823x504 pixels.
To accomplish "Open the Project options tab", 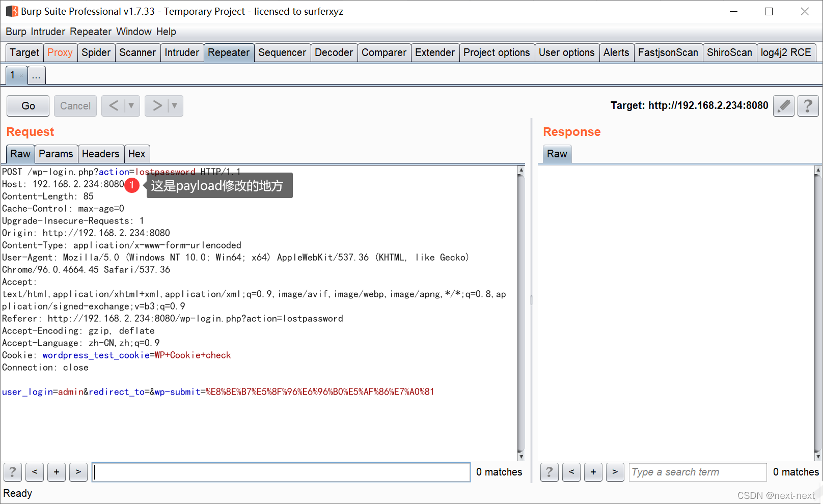I will pyautogui.click(x=497, y=52).
